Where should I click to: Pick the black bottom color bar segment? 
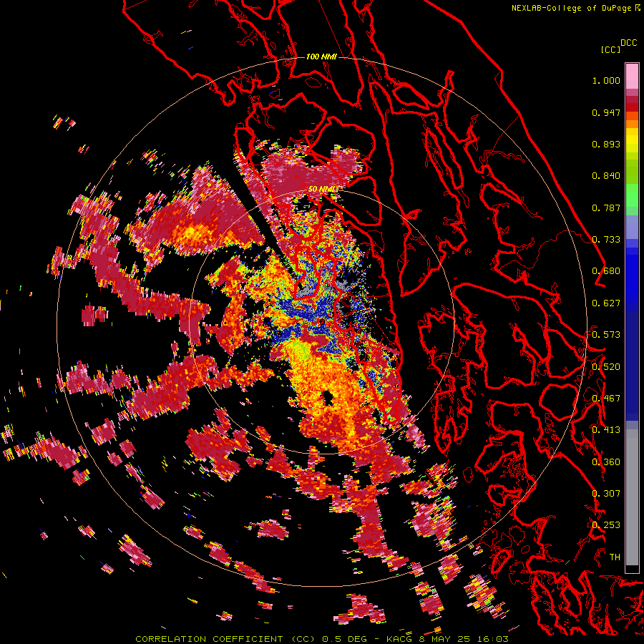point(632,569)
